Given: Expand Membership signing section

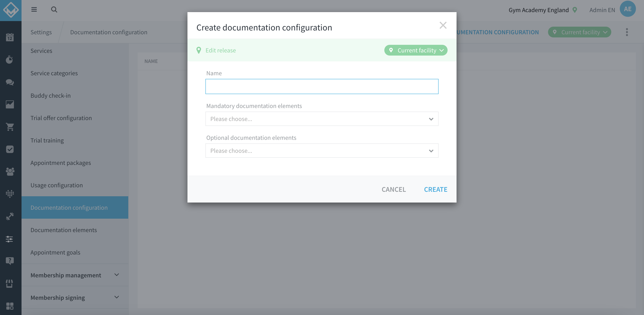Looking at the screenshot, I should click(75, 297).
